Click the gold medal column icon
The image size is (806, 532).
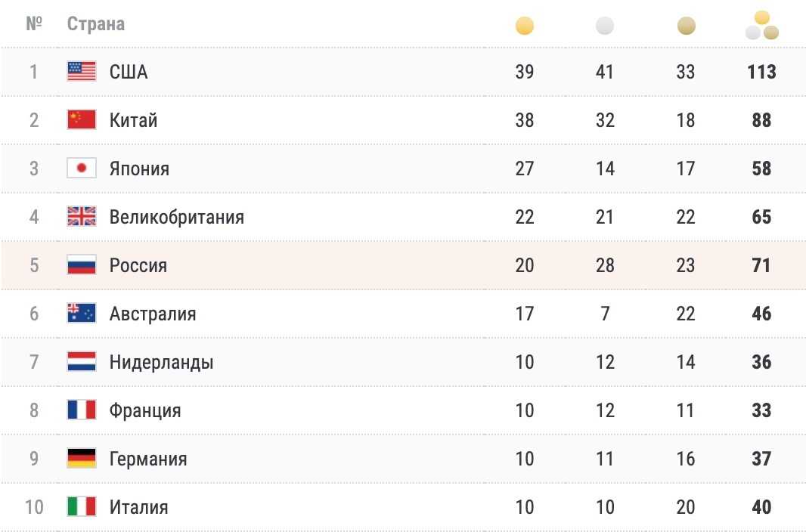tap(525, 26)
